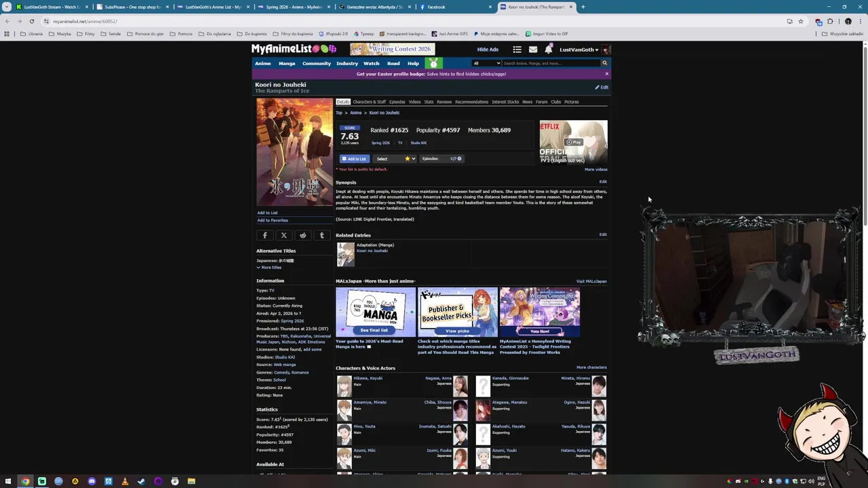Share on Facebook icon
868x488 pixels.
[x=265, y=235]
